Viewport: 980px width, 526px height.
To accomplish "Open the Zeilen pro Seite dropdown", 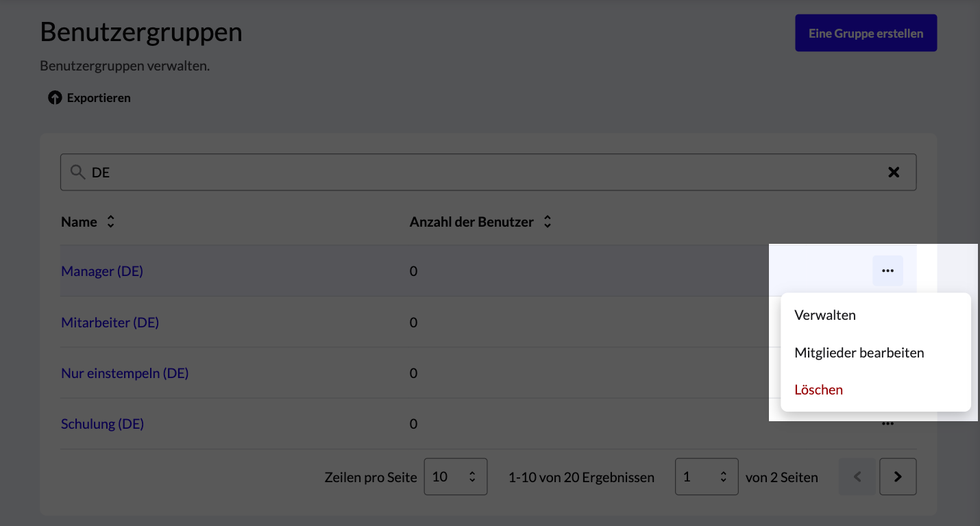I will tap(456, 477).
